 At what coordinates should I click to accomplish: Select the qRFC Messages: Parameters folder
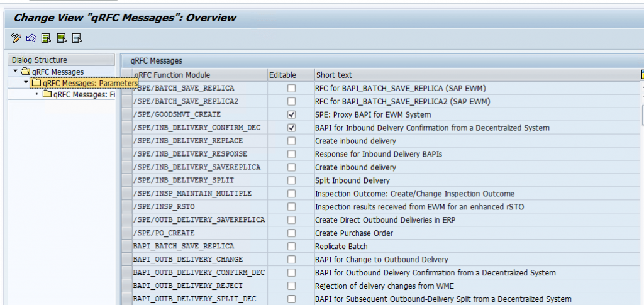click(85, 83)
